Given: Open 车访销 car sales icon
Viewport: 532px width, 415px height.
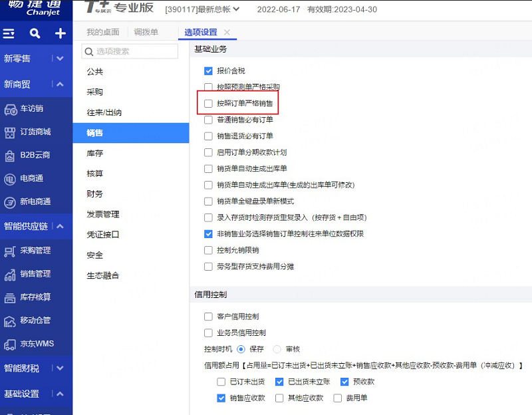Looking at the screenshot, I should 10,109.
